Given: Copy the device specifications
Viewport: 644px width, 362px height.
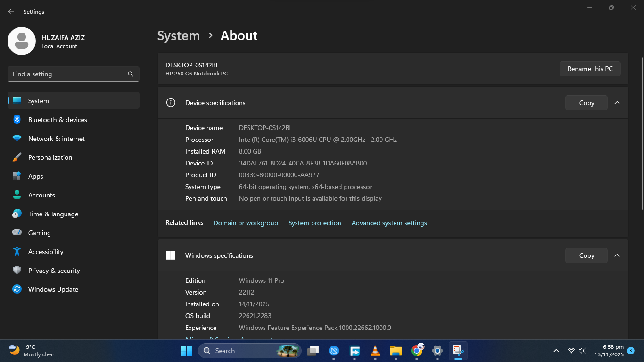Looking at the screenshot, I should [586, 103].
